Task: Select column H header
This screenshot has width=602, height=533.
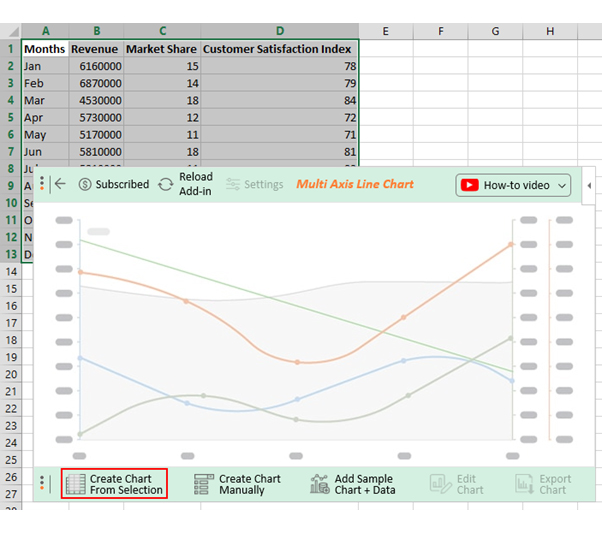Action: pos(550,31)
